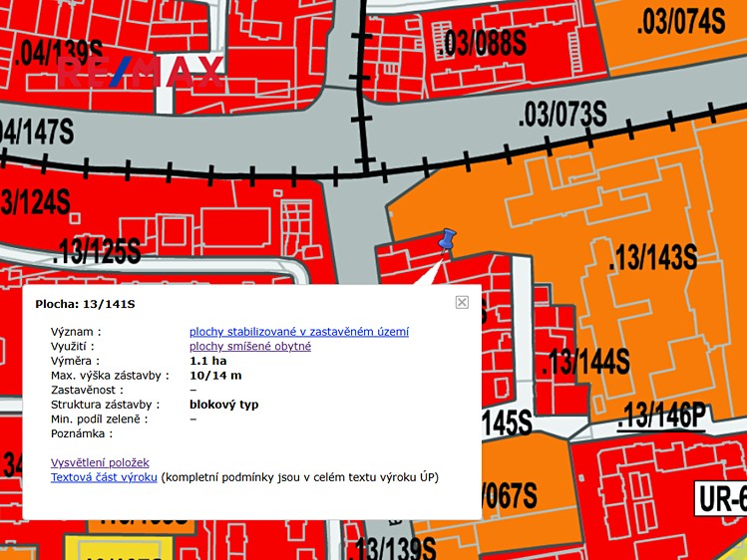Viewport: 747px width, 560px height.
Task: Click map label 04/147S on street
Action: point(37,132)
